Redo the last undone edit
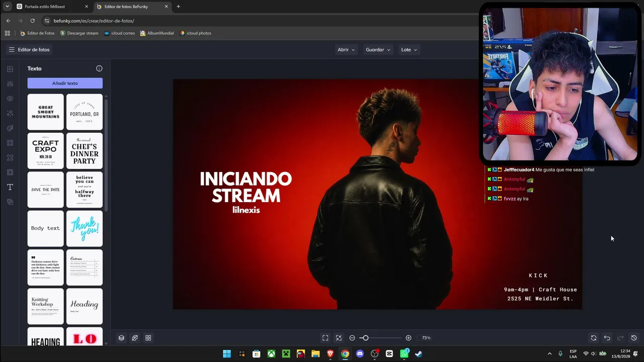644x362 pixels. coord(620,338)
